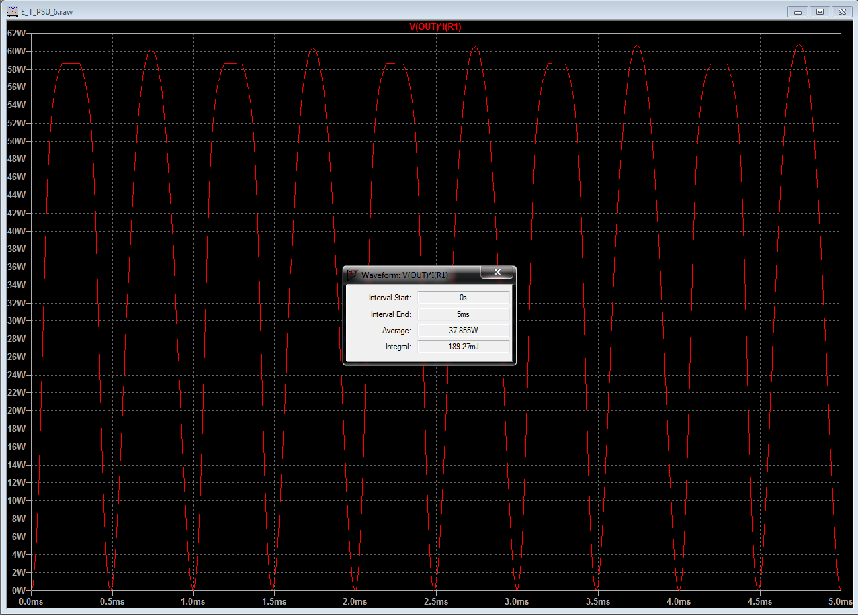Click the 0W label on vertical axis

pyautogui.click(x=19, y=590)
